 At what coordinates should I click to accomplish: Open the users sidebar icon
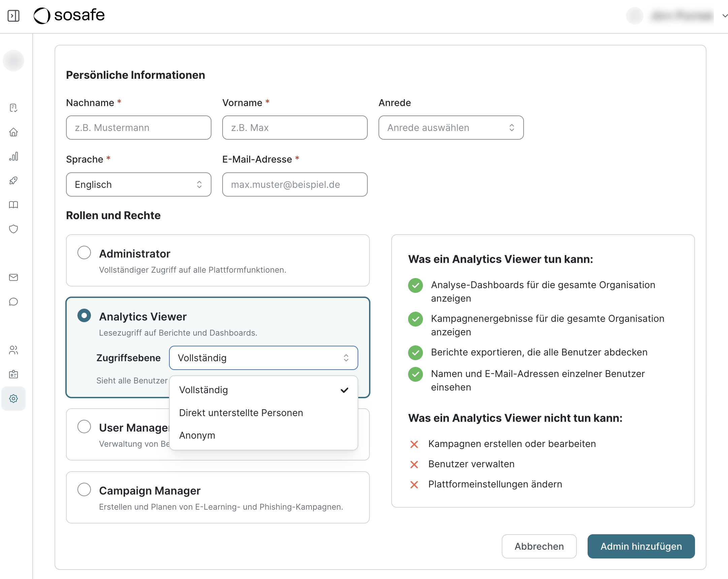coord(13,350)
